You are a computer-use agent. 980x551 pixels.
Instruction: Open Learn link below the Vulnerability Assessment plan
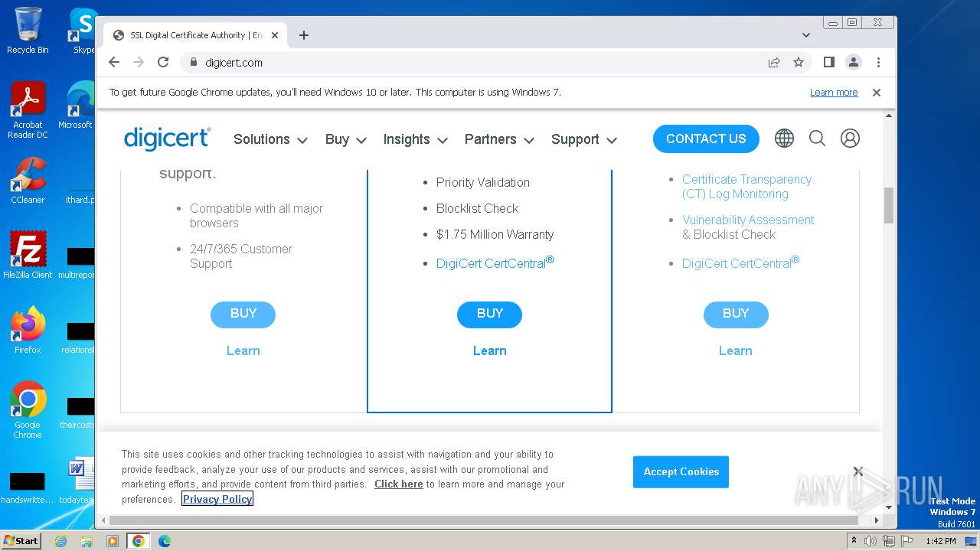pyautogui.click(x=736, y=350)
